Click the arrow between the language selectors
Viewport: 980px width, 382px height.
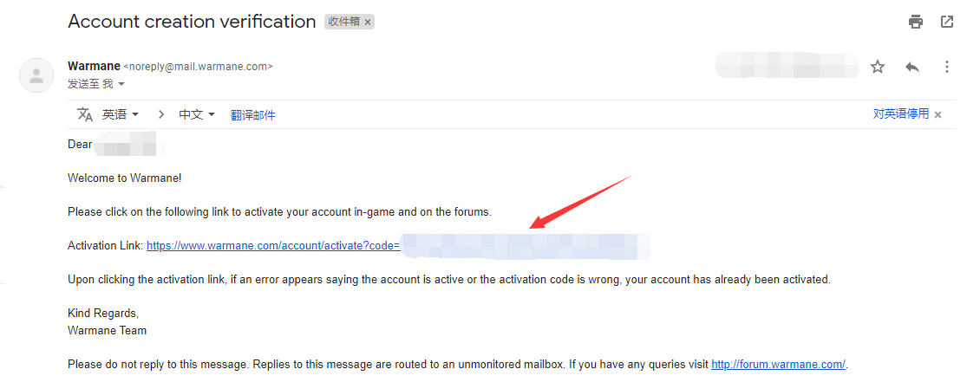pos(161,114)
